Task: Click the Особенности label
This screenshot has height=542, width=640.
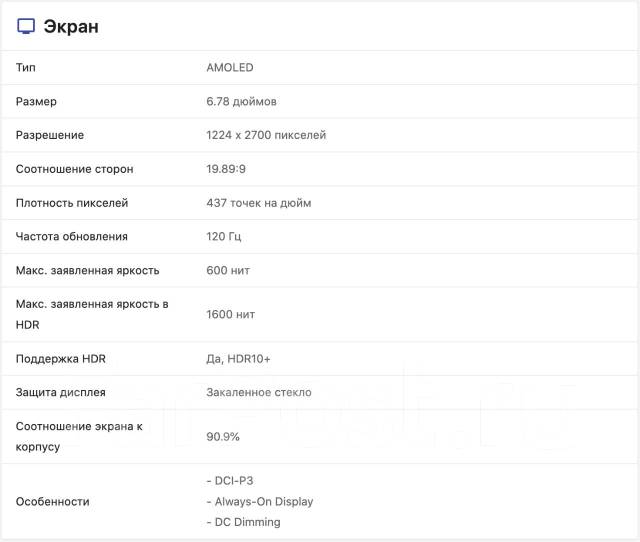Action: click(x=53, y=502)
